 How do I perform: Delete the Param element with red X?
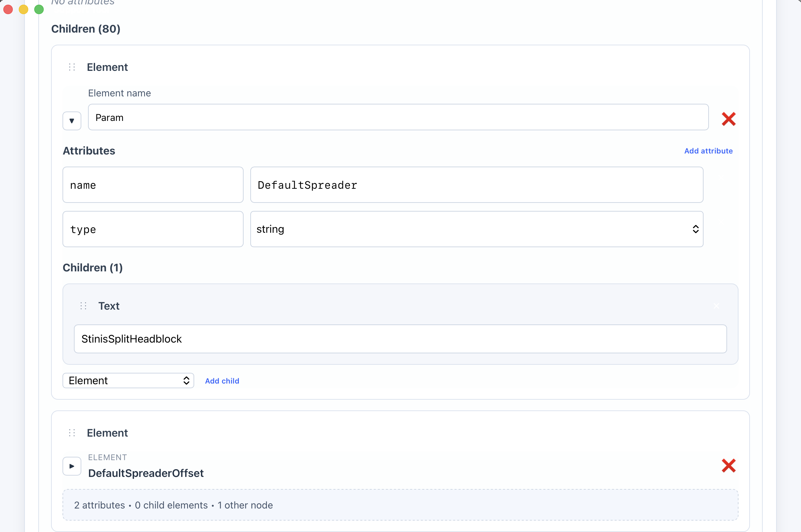728,119
